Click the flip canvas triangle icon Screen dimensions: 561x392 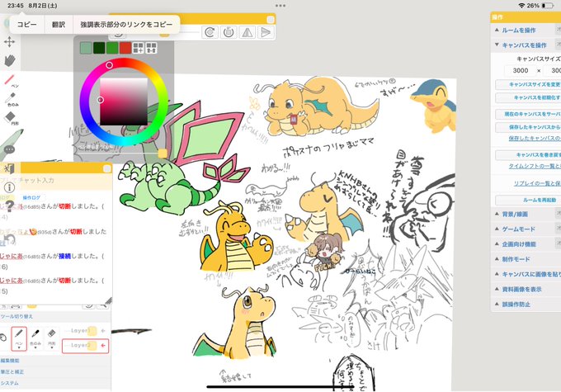tap(247, 32)
